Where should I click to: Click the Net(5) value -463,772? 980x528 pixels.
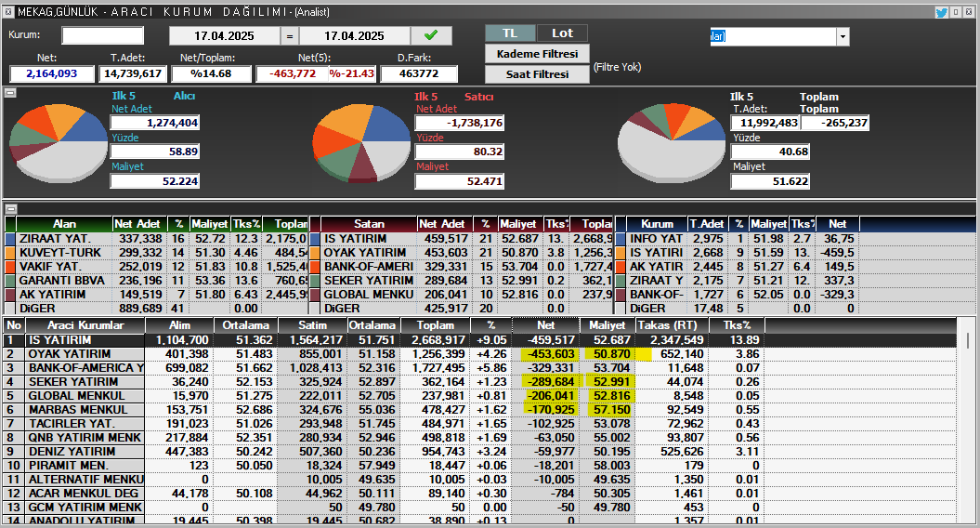[x=293, y=73]
